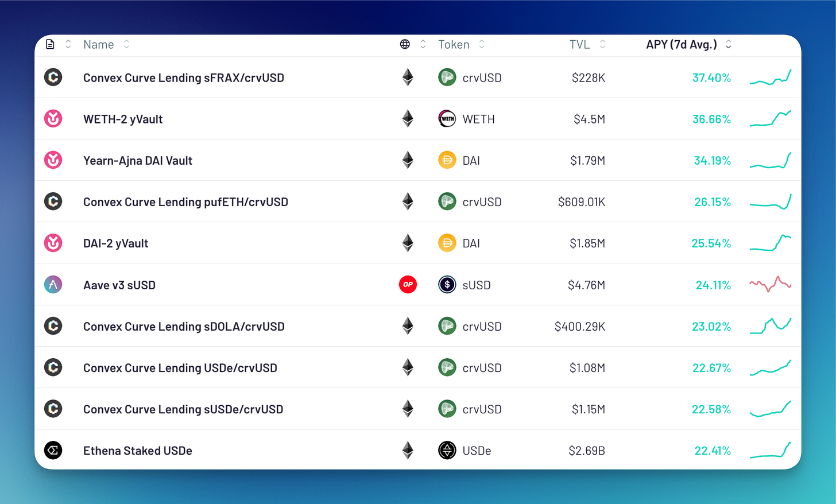Open Convex Curve Lending sUSDe/crvUSD
The width and height of the screenshot is (836, 504).
pos(183,409)
